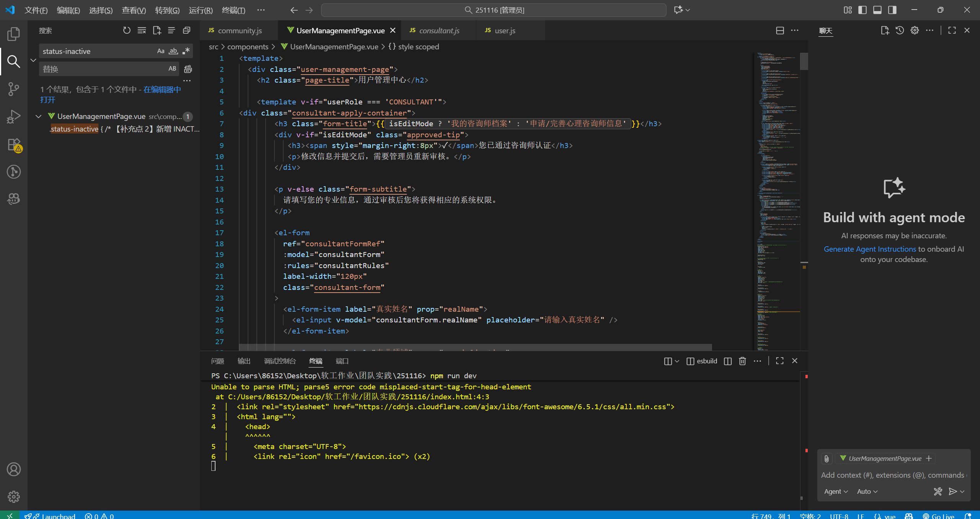Clear the search results list
Screen dimensions: 980x519
point(142,31)
